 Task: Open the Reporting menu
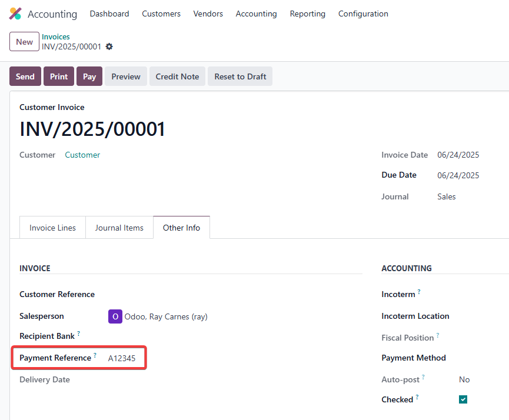pos(307,14)
